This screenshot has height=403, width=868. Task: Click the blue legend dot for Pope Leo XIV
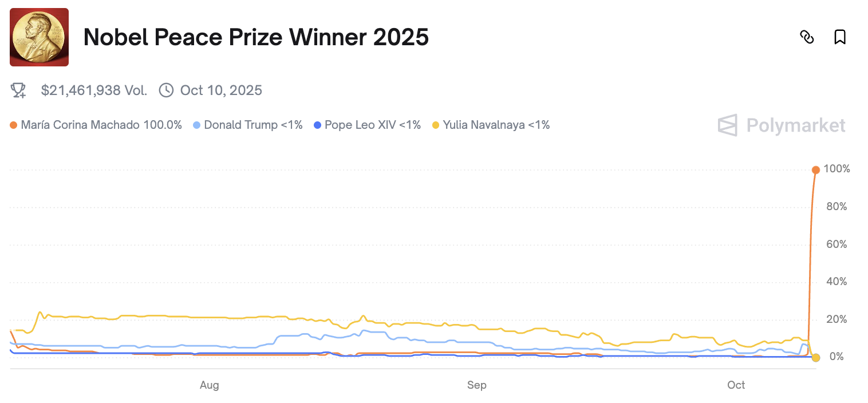[317, 125]
